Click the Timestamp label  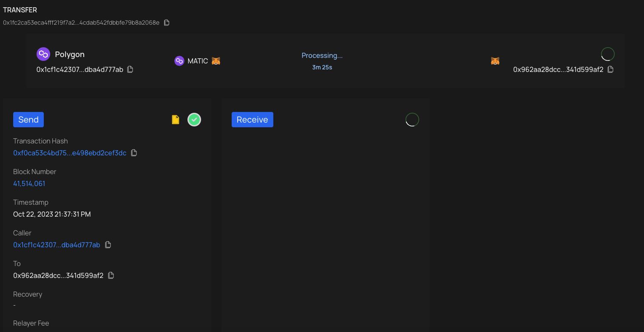[31, 202]
